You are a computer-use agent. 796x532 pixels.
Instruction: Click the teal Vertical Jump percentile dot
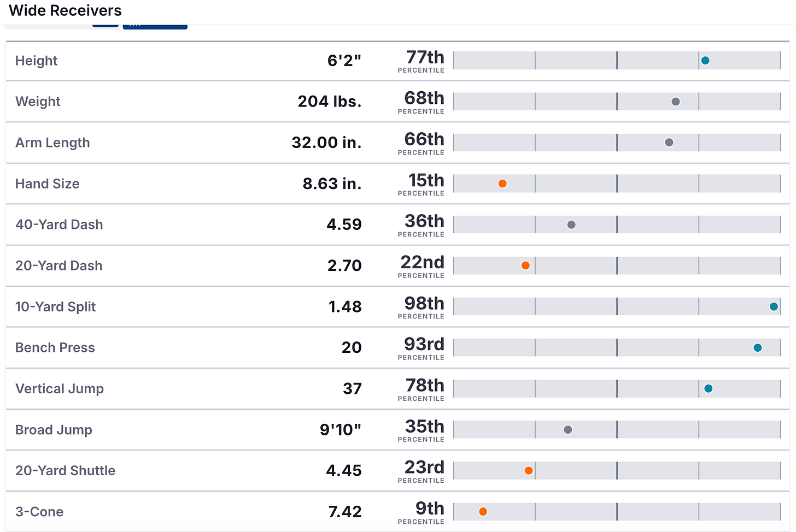[709, 388]
